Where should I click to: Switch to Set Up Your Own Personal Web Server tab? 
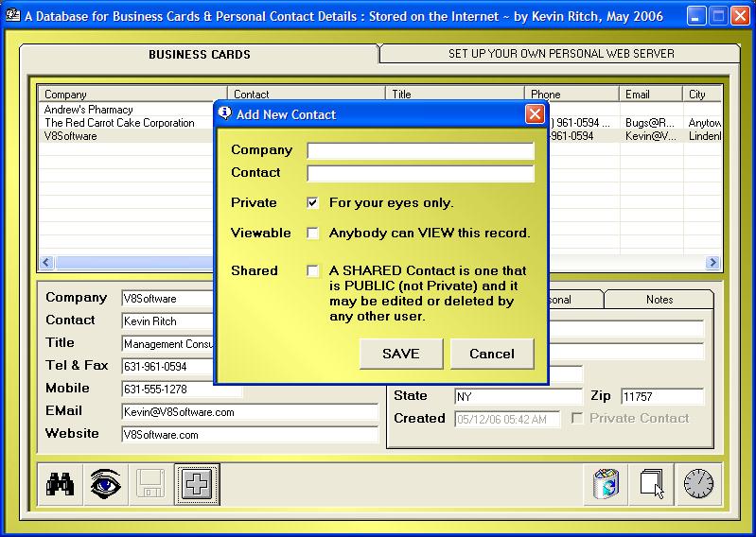pos(561,54)
